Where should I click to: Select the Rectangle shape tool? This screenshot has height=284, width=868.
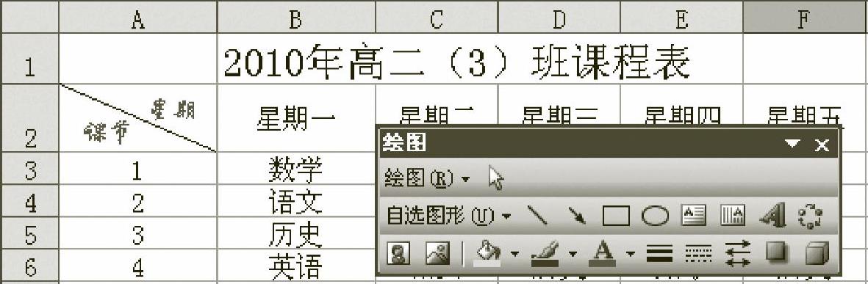pyautogui.click(x=616, y=216)
